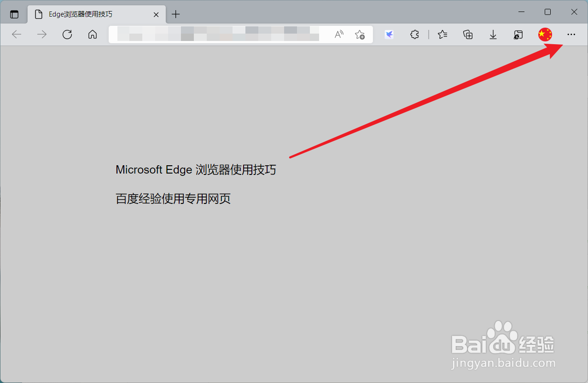
Task: Click the text Microsoft Edge 浏览器使用技巧
Action: 196,170
